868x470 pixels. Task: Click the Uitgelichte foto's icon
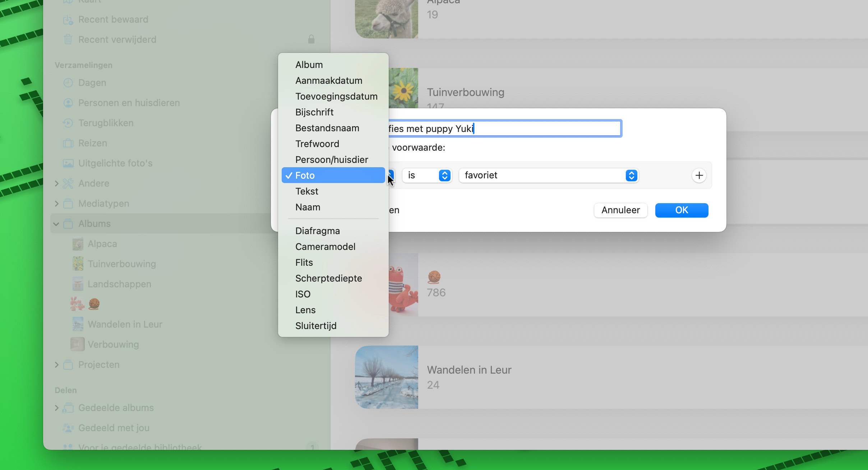click(68, 163)
